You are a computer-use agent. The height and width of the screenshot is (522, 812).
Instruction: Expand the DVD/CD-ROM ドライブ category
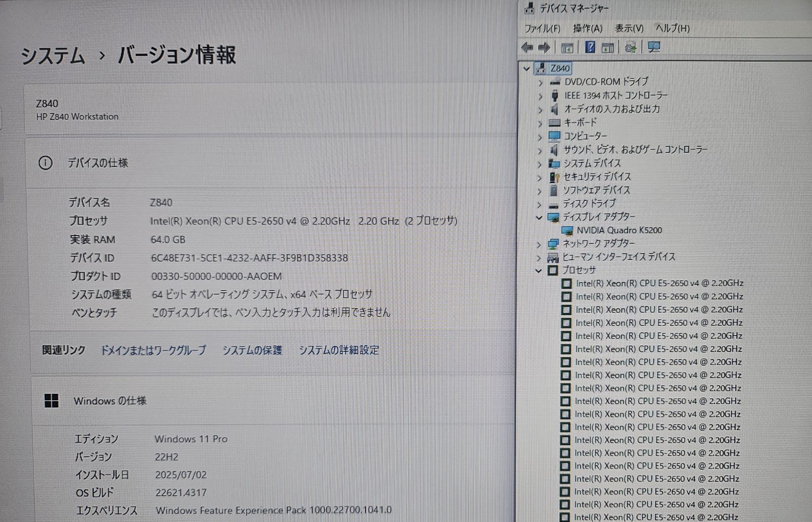coord(540,82)
